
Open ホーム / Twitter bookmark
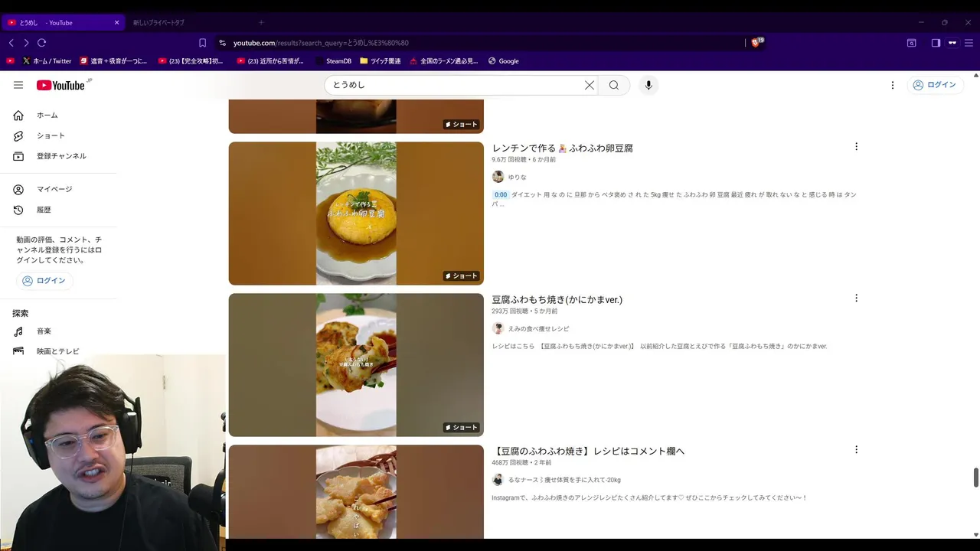tap(47, 61)
